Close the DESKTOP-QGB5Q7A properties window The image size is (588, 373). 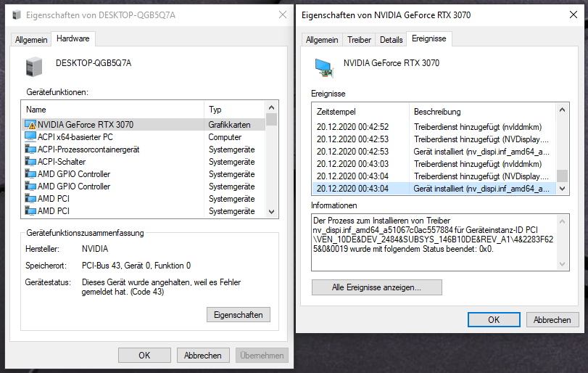283,15
